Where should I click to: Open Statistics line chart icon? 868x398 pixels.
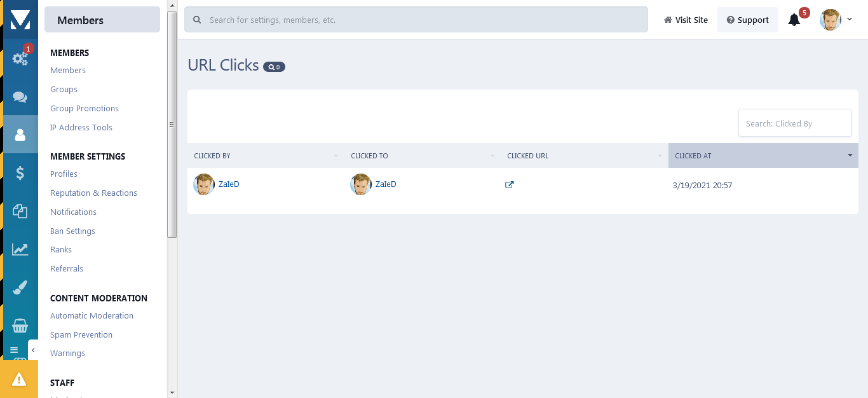(x=20, y=249)
